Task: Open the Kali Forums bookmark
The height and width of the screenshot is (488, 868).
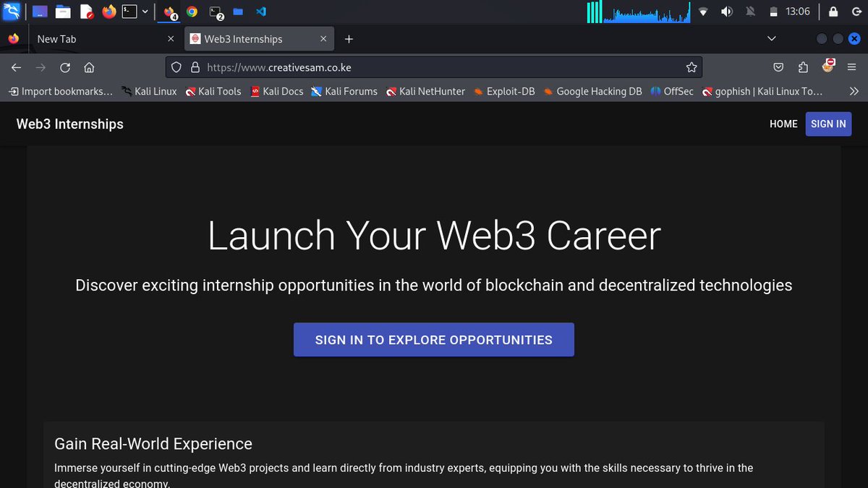Action: tap(344, 91)
